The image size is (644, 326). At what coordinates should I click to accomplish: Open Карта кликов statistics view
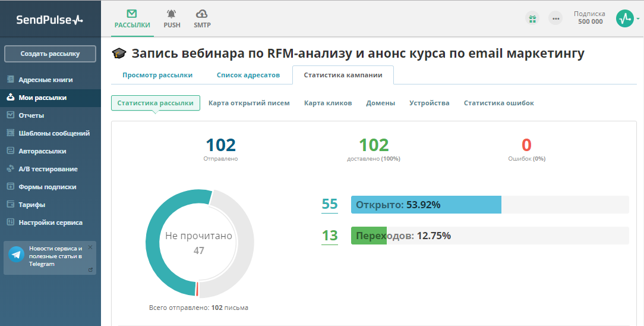pyautogui.click(x=328, y=103)
